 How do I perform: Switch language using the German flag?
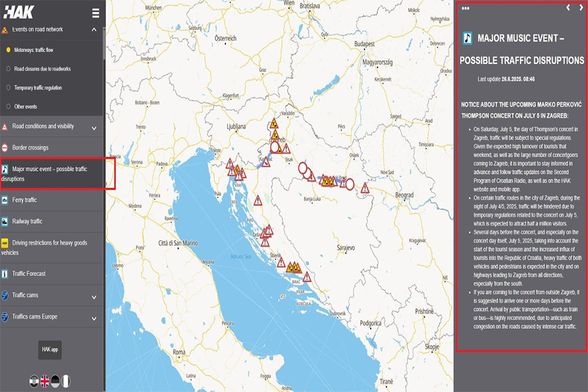[55, 381]
